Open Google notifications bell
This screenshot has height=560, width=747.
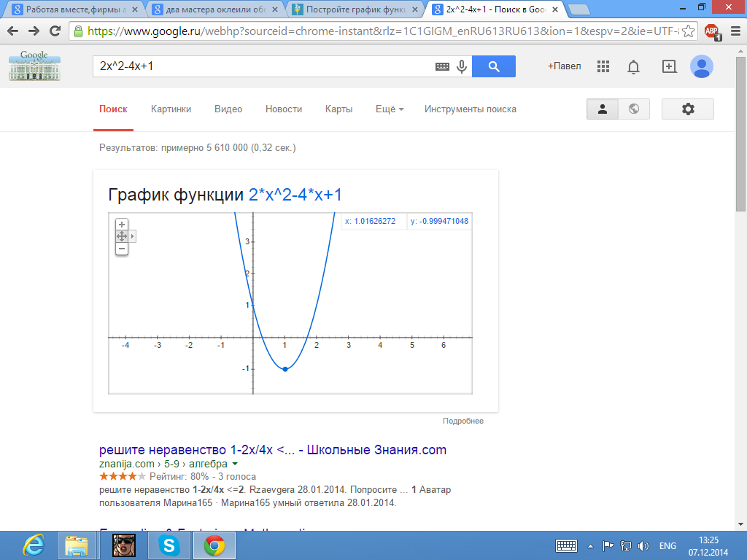point(634,67)
